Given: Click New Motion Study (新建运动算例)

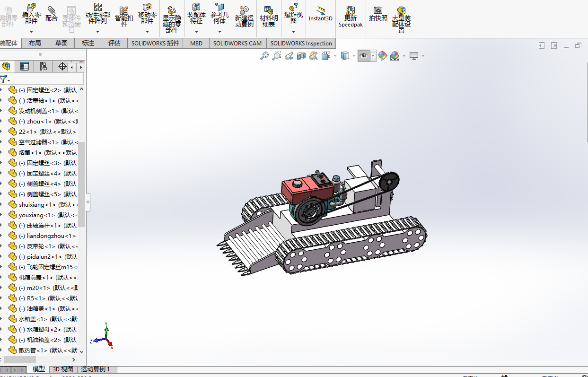Looking at the screenshot, I should click(x=244, y=16).
